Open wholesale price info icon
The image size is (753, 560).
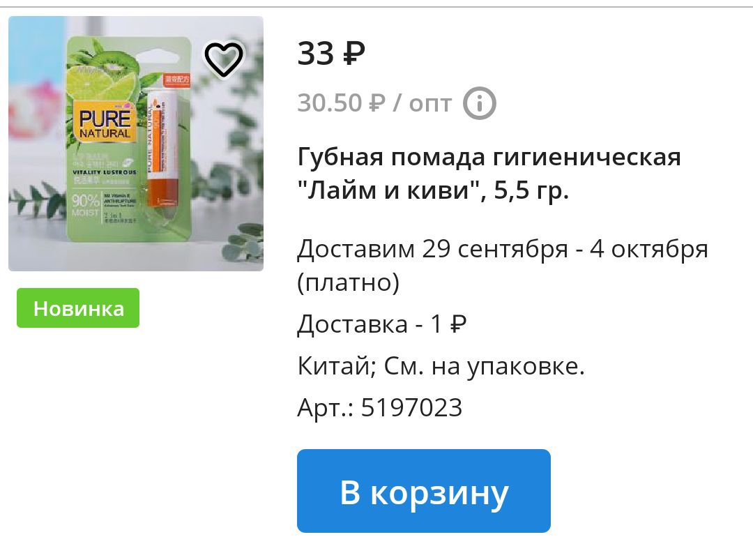[x=479, y=103]
